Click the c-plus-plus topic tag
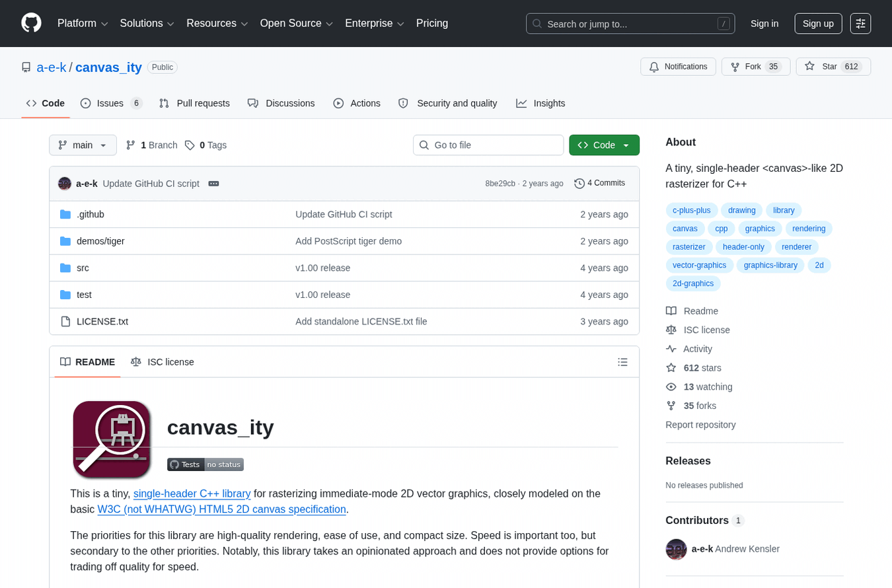 pos(692,210)
